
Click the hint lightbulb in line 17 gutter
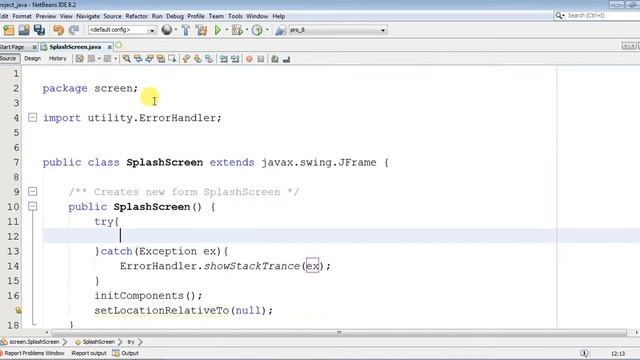18,310
